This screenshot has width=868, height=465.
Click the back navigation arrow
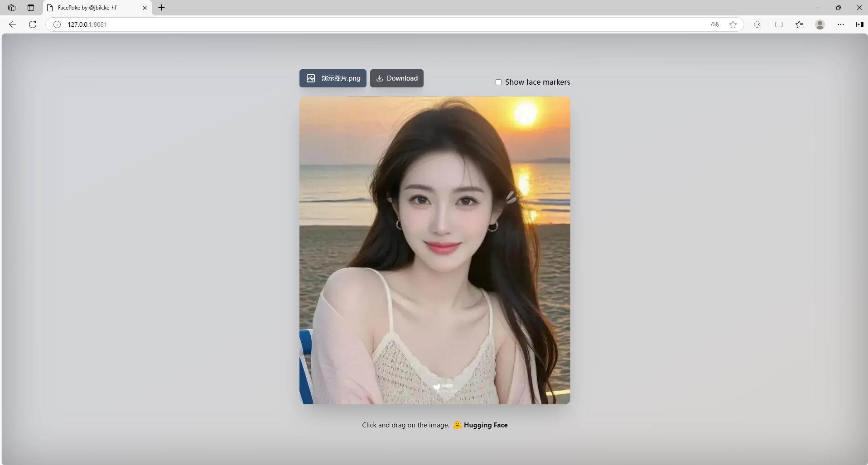(x=12, y=24)
